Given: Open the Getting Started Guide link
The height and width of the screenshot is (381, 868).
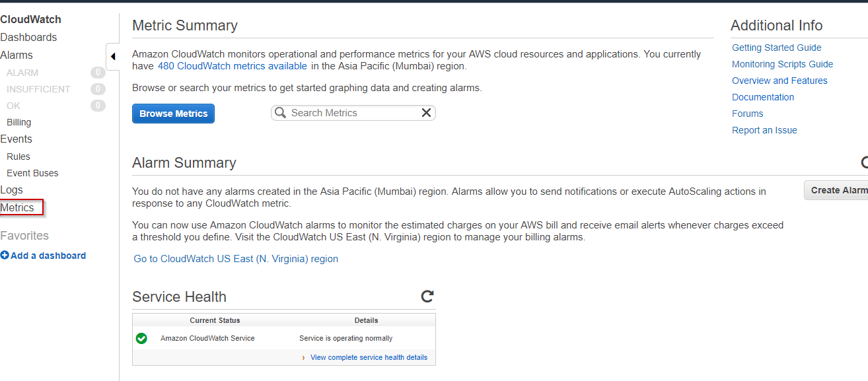Looking at the screenshot, I should [776, 48].
